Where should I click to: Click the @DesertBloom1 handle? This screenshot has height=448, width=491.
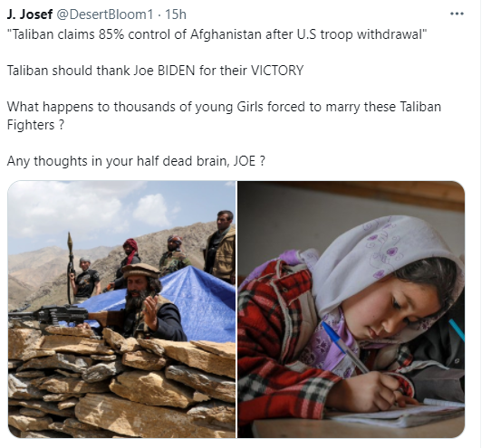[104, 14]
